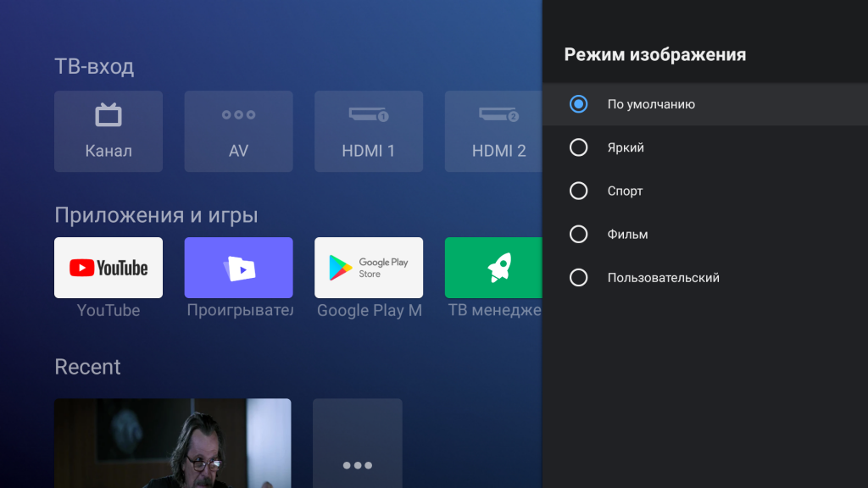Click the Приложения и игры heading

156,215
